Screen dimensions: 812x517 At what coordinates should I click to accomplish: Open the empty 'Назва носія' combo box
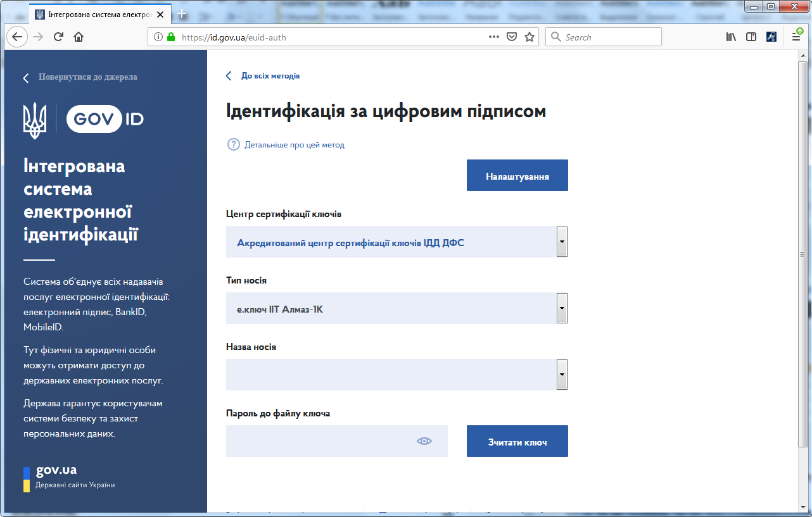pyautogui.click(x=396, y=375)
